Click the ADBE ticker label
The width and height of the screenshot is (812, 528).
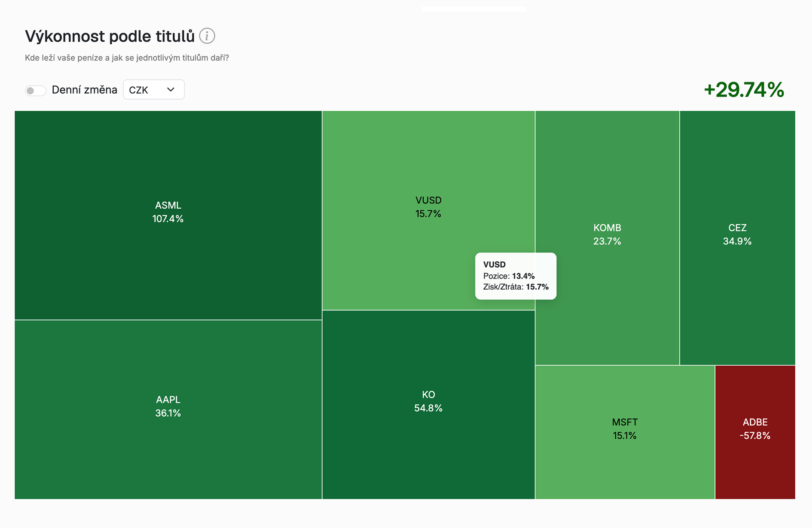pos(755,422)
